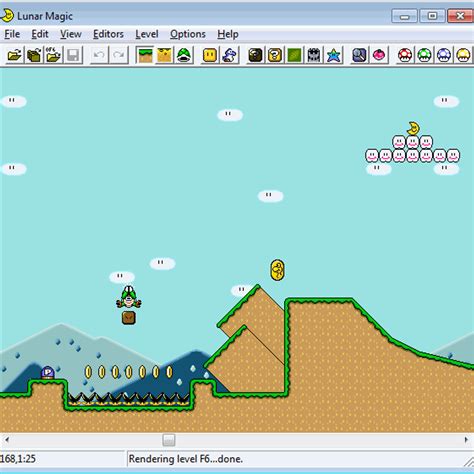Screen dimensions: 474x474
Task: Open the add sprites window Yoshi icon
Action: tap(229, 55)
